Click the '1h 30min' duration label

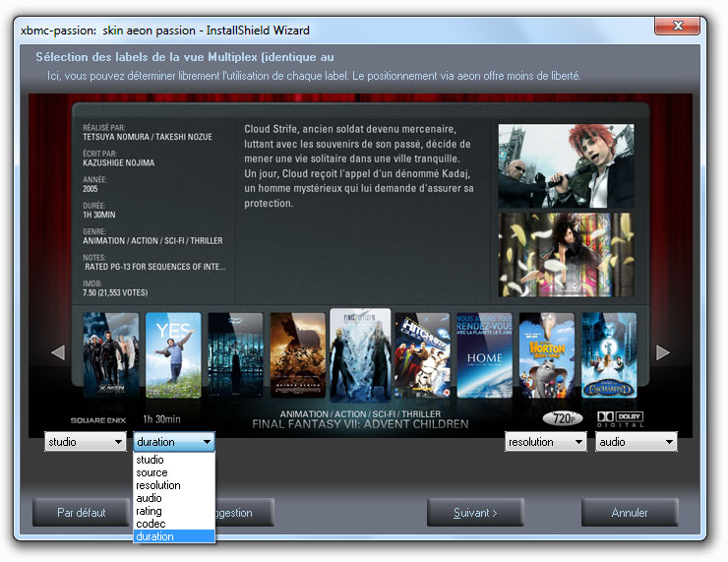click(x=161, y=419)
